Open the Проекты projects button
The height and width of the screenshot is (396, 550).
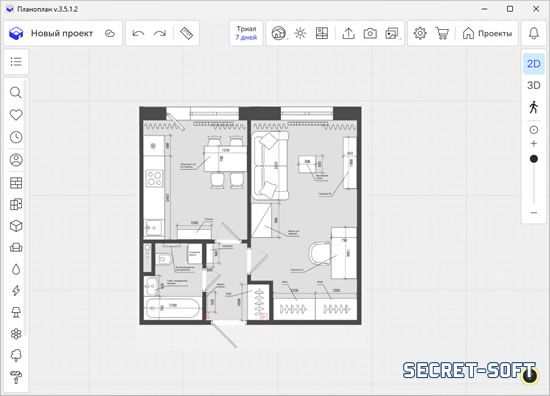click(x=488, y=33)
